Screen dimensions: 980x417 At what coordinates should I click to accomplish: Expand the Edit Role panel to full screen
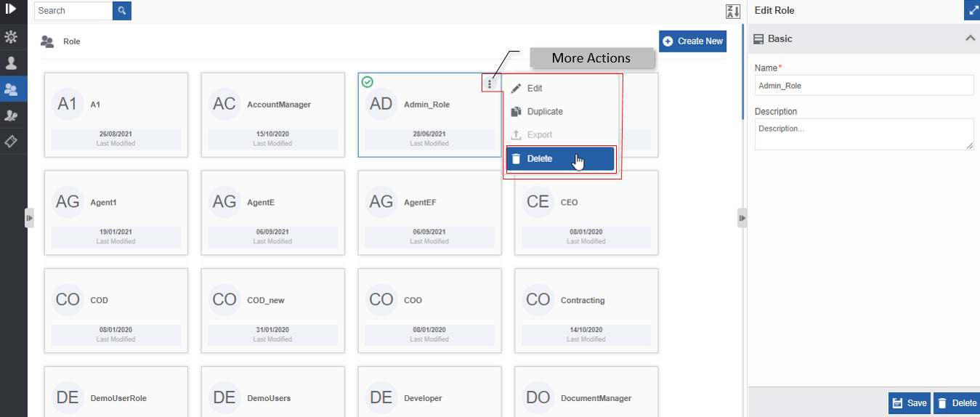pyautogui.click(x=971, y=10)
